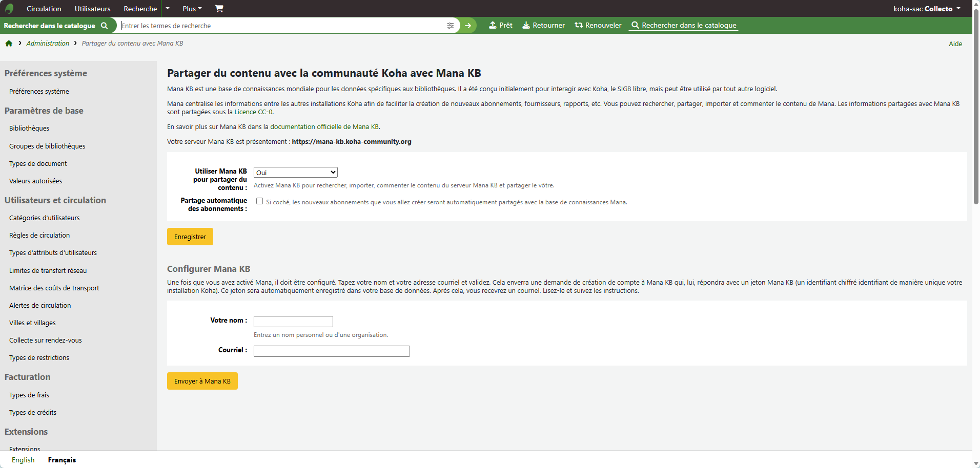The height and width of the screenshot is (468, 980).
Task: Open the Utiliser Mana KB dropdown
Action: coord(295,173)
